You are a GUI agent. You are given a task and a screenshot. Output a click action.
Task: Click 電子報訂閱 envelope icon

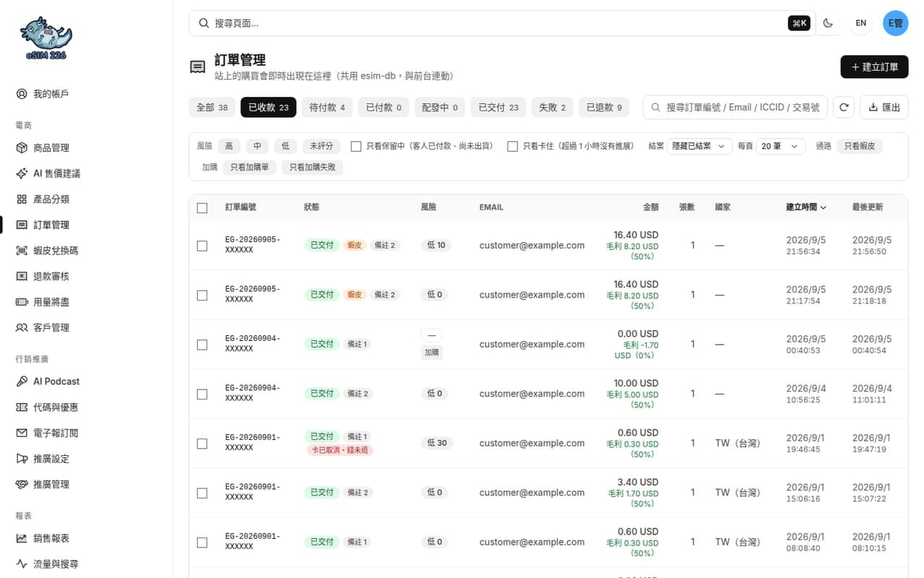pyautogui.click(x=22, y=433)
